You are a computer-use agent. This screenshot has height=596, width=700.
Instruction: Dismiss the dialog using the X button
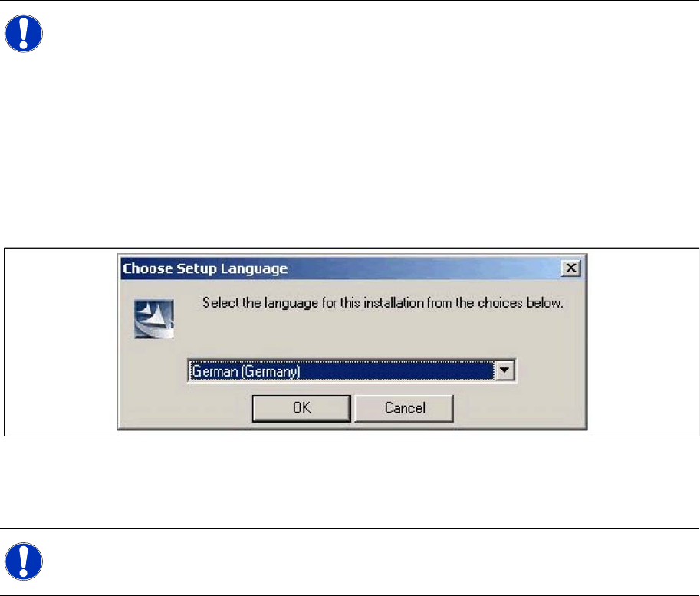(x=571, y=268)
